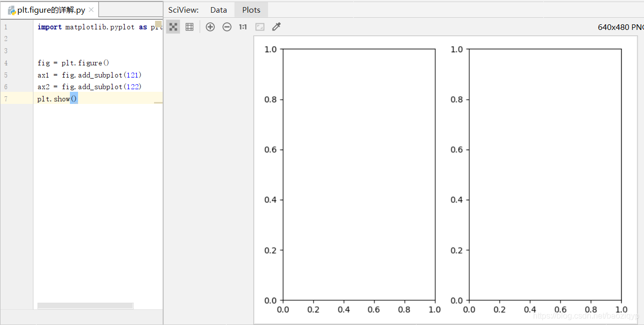Image resolution: width=644 pixels, height=325 pixels.
Task: Click line number 7 in the gutter
Action: 6,99
